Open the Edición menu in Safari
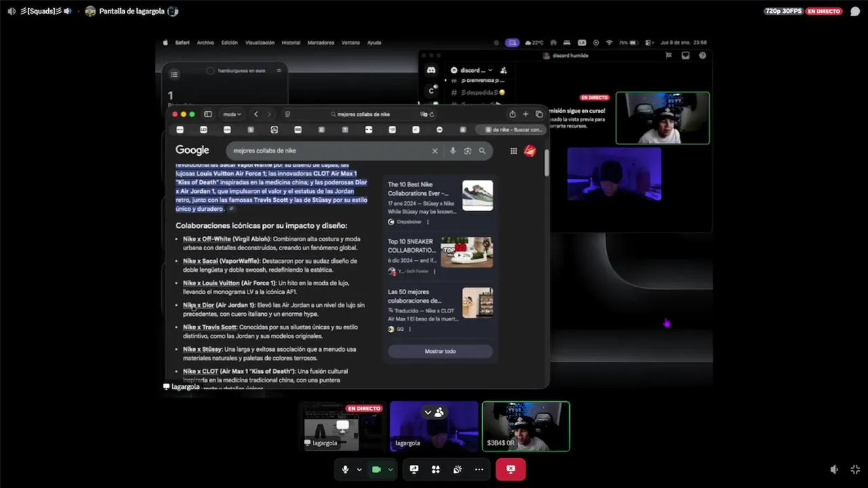The image size is (868, 488). 229,43
